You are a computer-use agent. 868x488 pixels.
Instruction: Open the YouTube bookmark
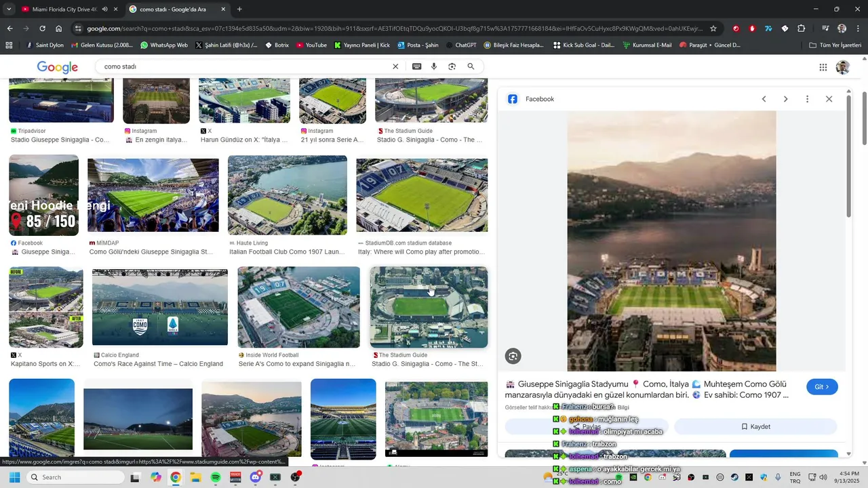pos(311,45)
